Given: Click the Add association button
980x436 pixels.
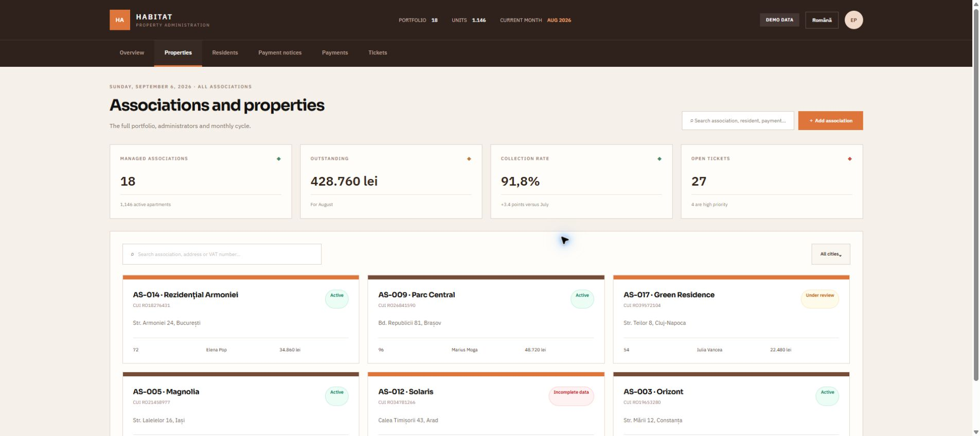Looking at the screenshot, I should [830, 121].
